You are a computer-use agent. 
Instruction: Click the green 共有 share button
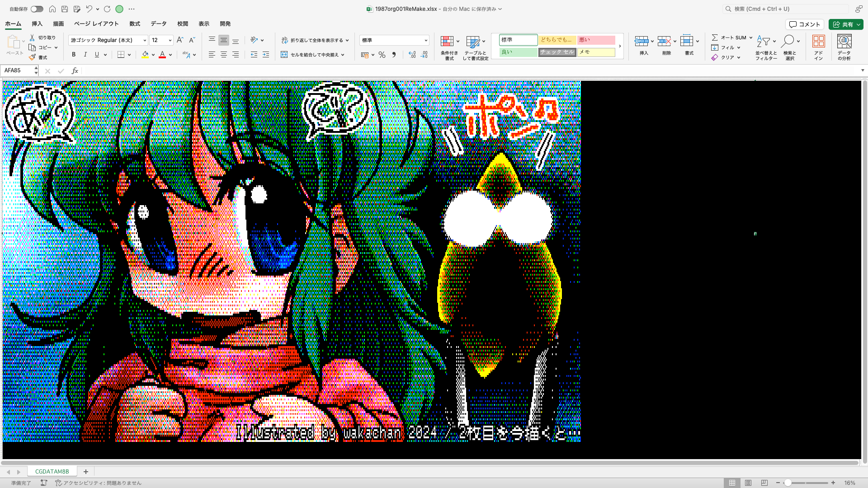point(846,24)
